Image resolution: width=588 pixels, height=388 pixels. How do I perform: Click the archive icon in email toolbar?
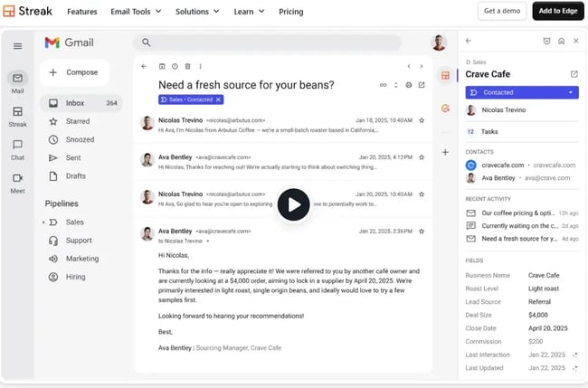click(162, 66)
